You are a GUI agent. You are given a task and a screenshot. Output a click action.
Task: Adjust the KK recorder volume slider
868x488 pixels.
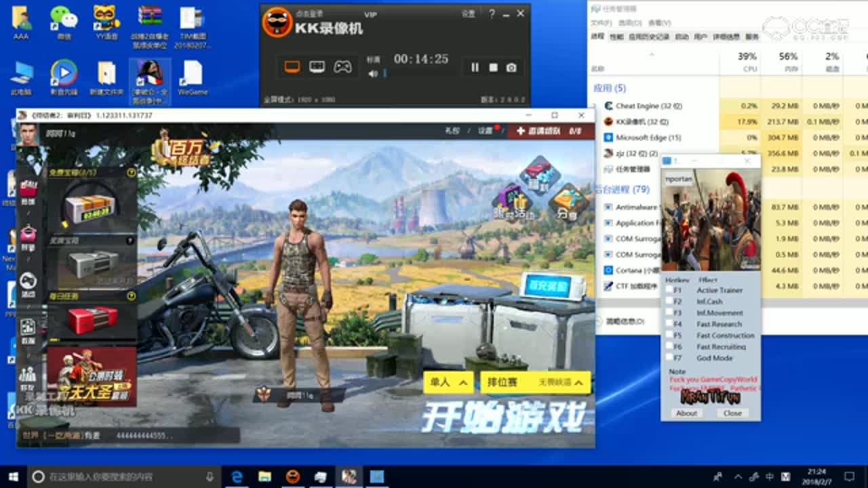click(x=384, y=73)
